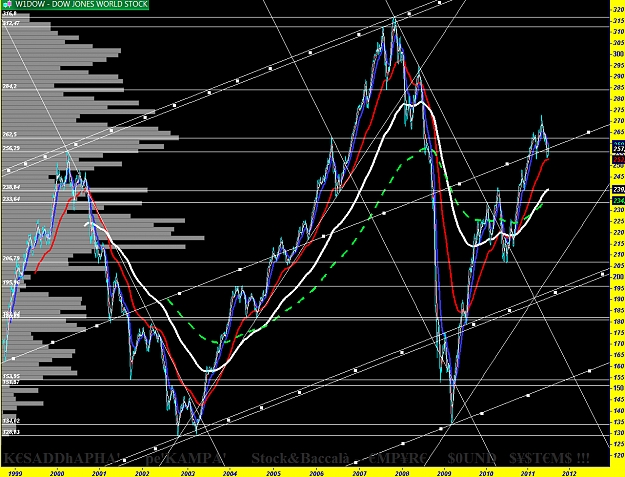The width and height of the screenshot is (625, 477).
Task: Click the chart icon beside W1DOW title
Action: point(7,5)
